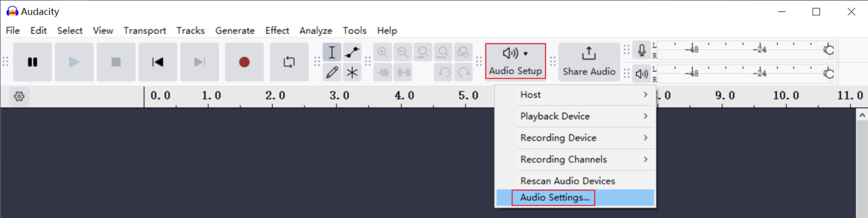868x218 pixels.
Task: Adjust the playback level slider knob
Action: pos(829,74)
